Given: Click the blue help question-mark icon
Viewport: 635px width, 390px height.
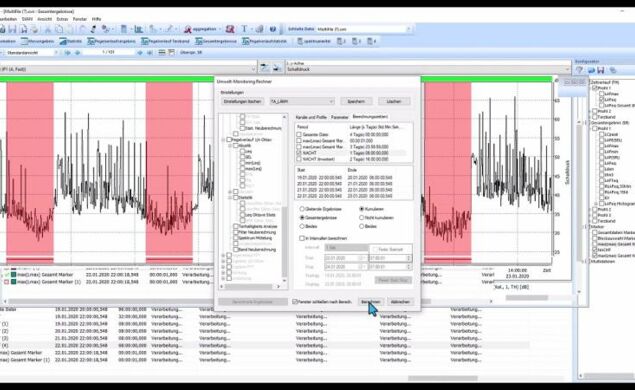Looking at the screenshot, I should 273,29.
